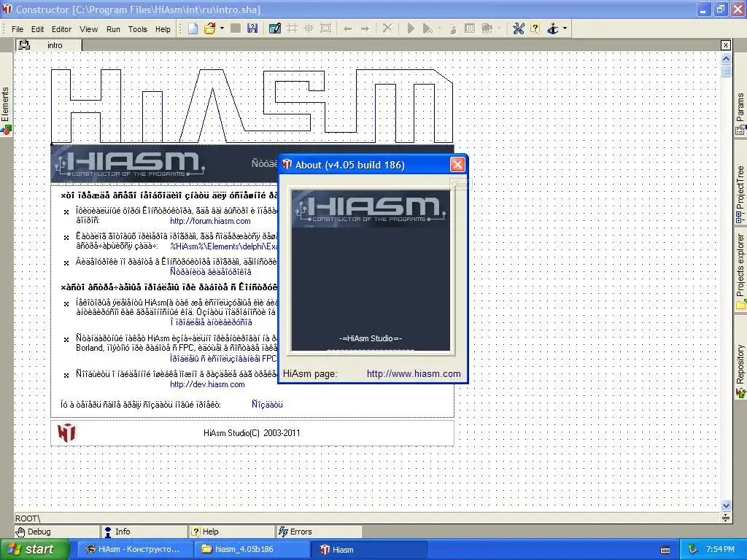Click the grid hash icon in toolbar
Viewport: 747px width, 560px height.
pos(292,28)
